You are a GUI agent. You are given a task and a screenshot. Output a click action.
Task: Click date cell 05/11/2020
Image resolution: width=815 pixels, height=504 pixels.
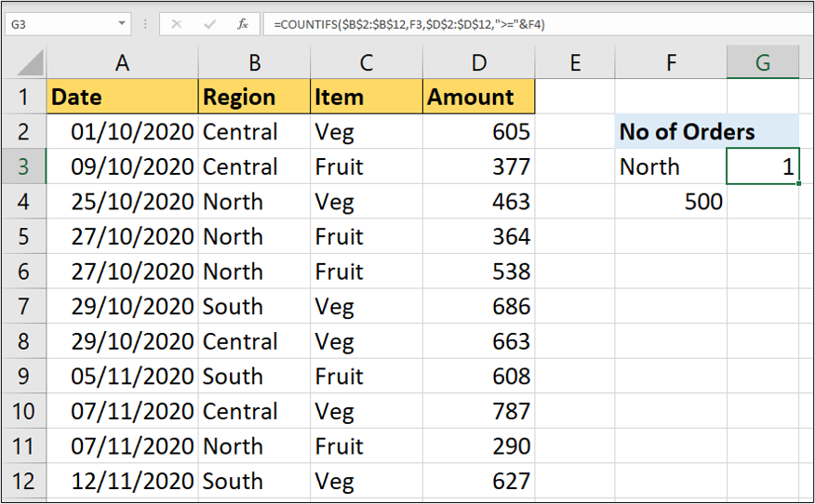pos(122,377)
